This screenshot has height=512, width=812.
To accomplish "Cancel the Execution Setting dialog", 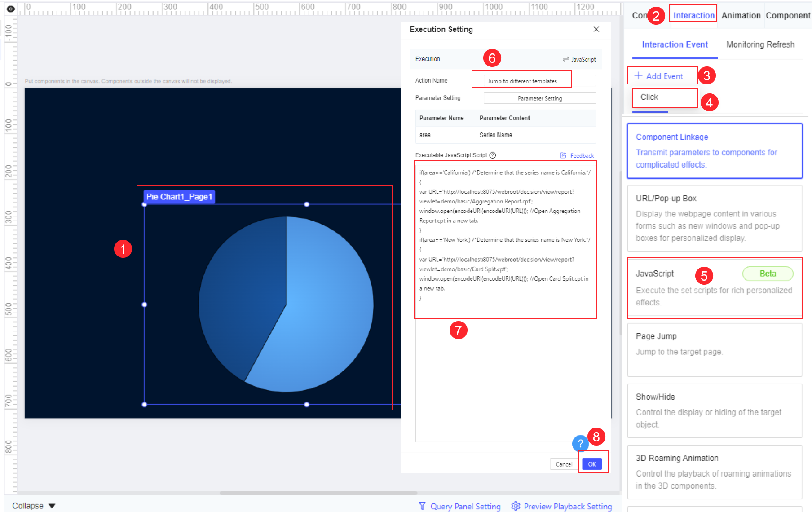I will click(564, 464).
